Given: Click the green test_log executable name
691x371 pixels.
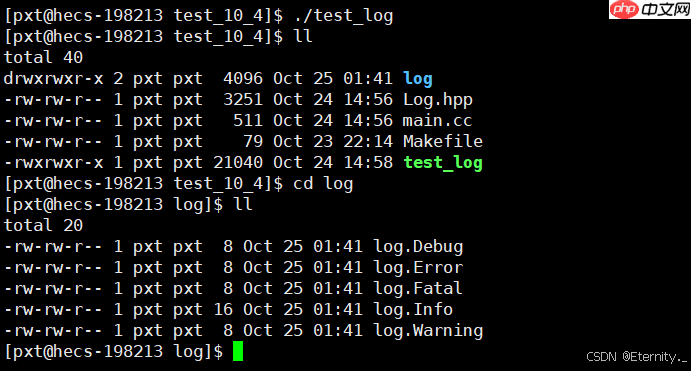Looking at the screenshot, I should [x=443, y=163].
